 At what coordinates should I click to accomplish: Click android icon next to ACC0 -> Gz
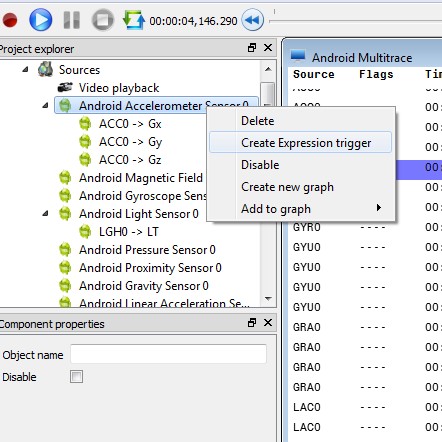click(x=85, y=160)
